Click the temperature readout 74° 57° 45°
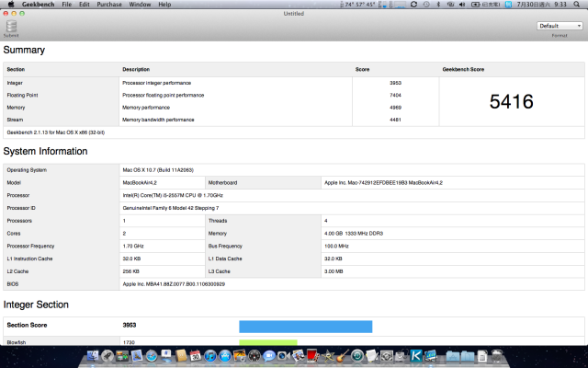The height and width of the screenshot is (368, 588). [359, 5]
